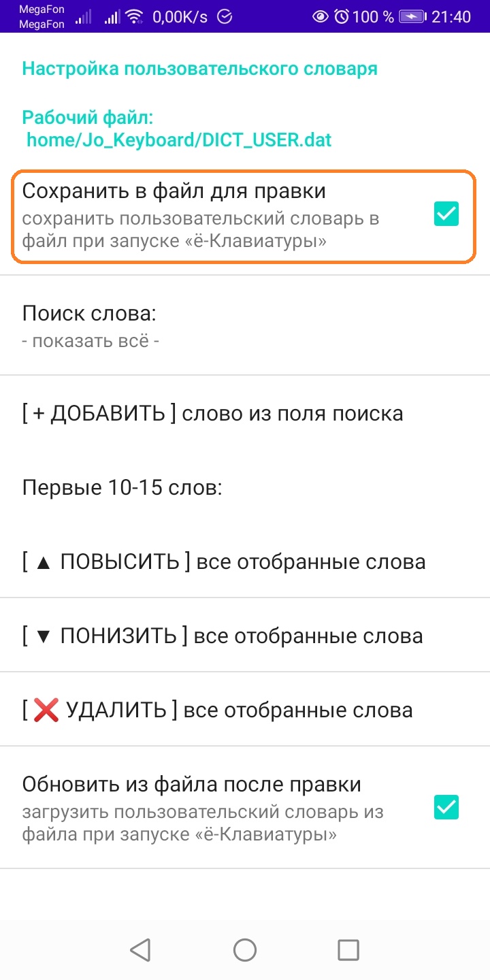Tap Обновить из файла после правки row

point(245,807)
